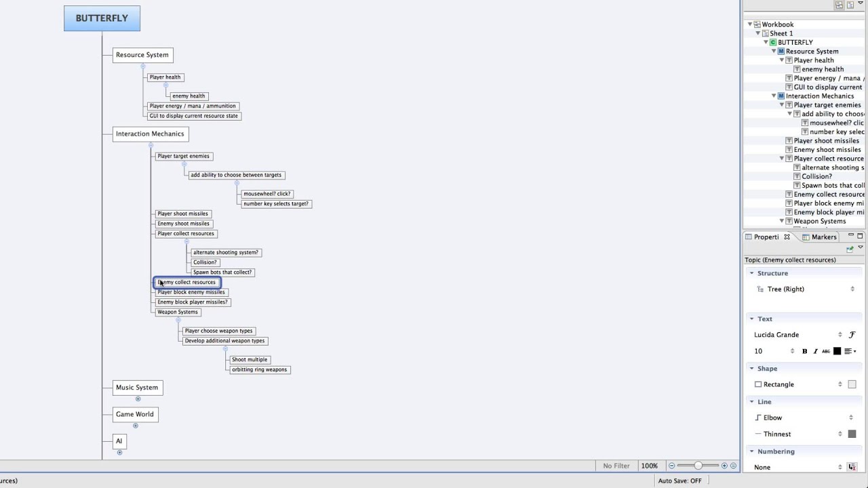The image size is (868, 488).
Task: Maximize the Properties panel
Action: (x=860, y=236)
